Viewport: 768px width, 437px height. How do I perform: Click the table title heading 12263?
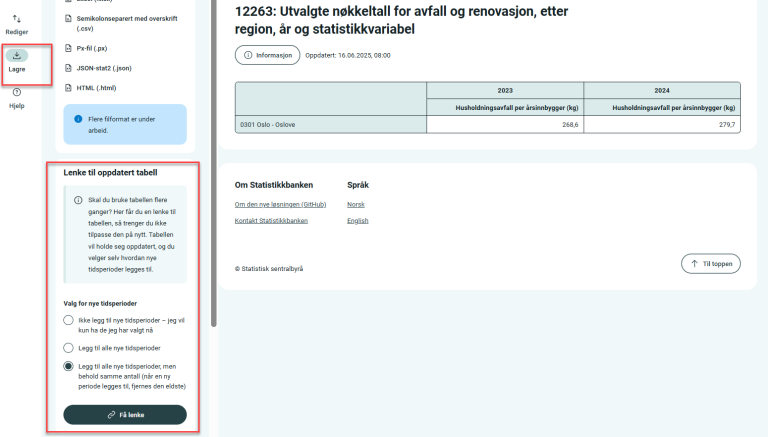click(x=401, y=20)
